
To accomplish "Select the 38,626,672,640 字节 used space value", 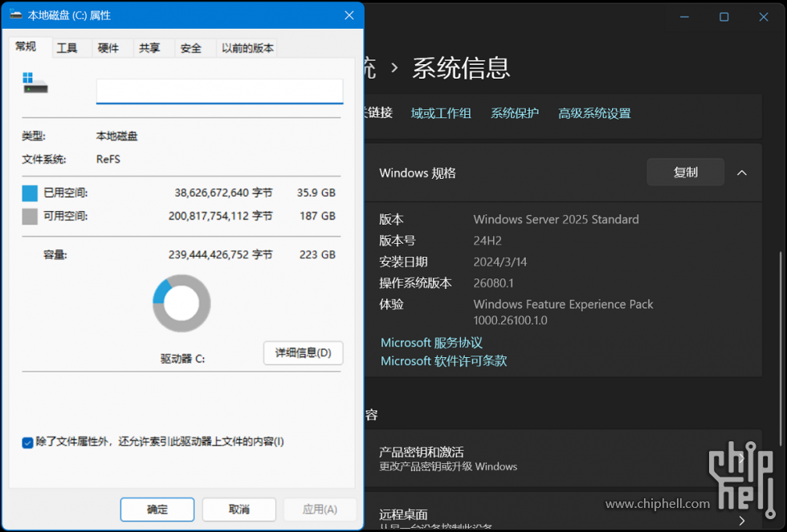I will click(223, 193).
